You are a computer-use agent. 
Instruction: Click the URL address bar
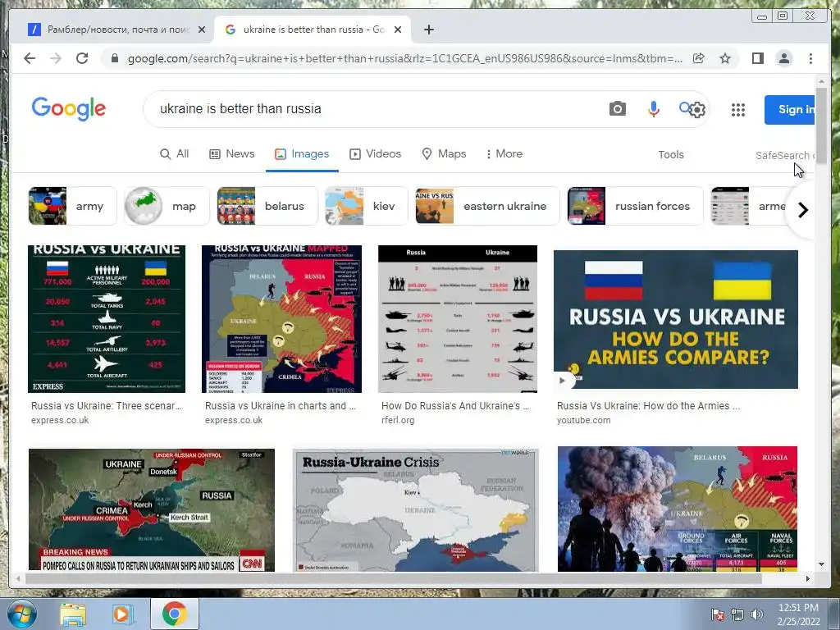pos(405,58)
